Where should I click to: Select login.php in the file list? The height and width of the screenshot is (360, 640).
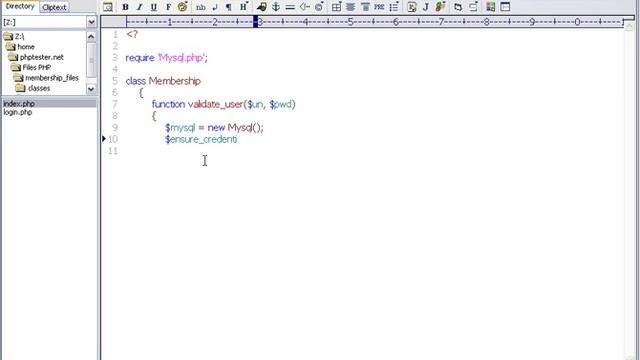(18, 112)
